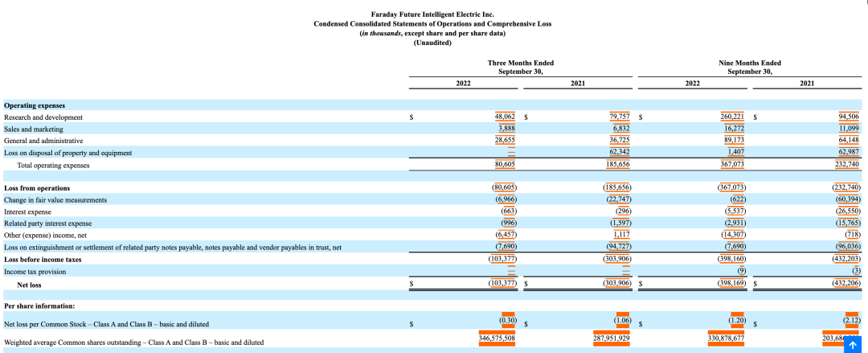Click the (1.06) net loss per share value
Screen dimensions: 868x353
[624, 320]
